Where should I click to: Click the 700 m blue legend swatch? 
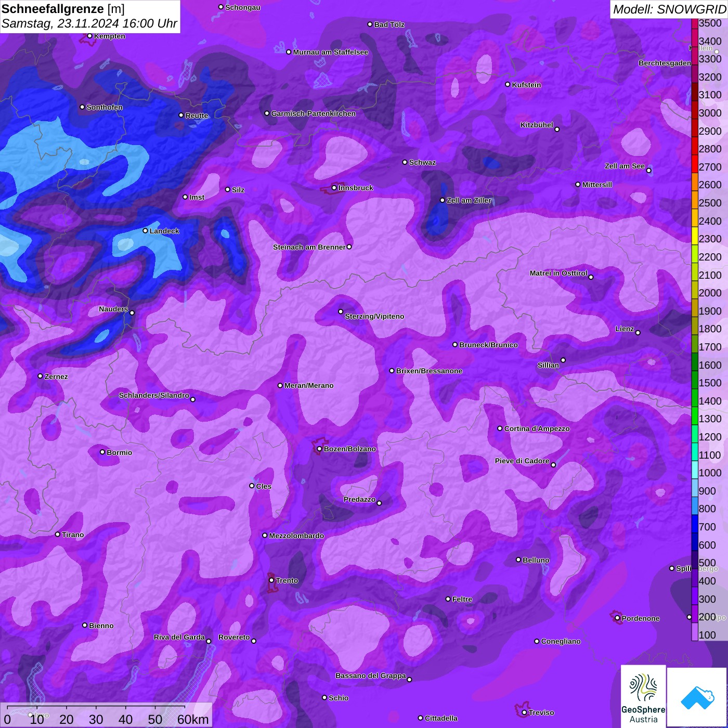[694, 524]
